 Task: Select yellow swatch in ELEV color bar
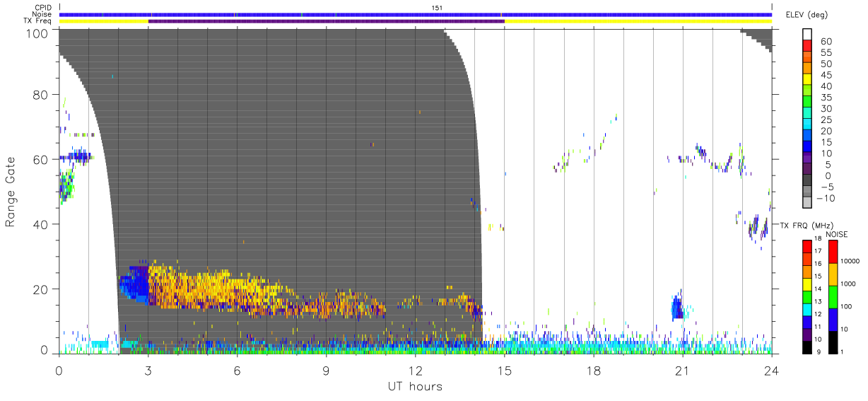tap(807, 79)
